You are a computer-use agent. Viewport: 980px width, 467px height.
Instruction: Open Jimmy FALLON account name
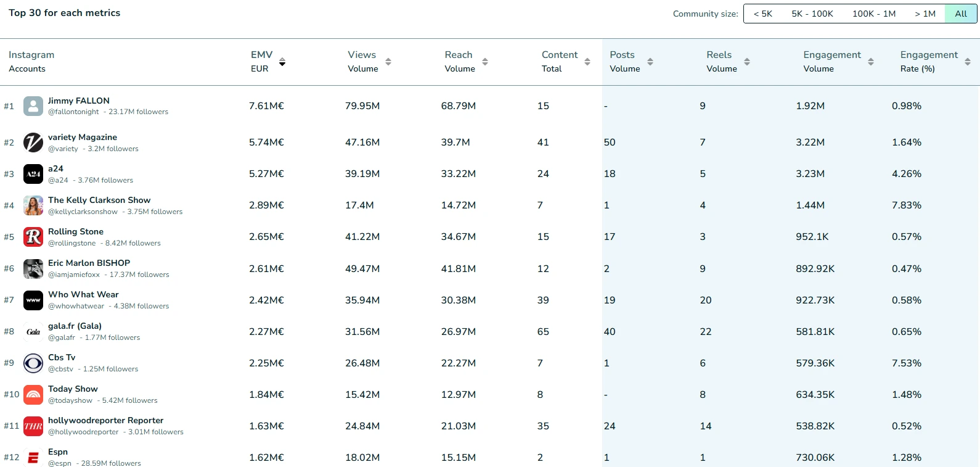(79, 101)
